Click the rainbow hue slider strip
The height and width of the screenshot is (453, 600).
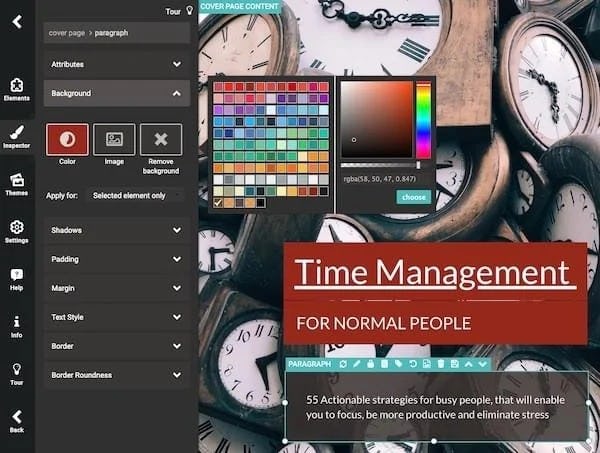(x=423, y=120)
